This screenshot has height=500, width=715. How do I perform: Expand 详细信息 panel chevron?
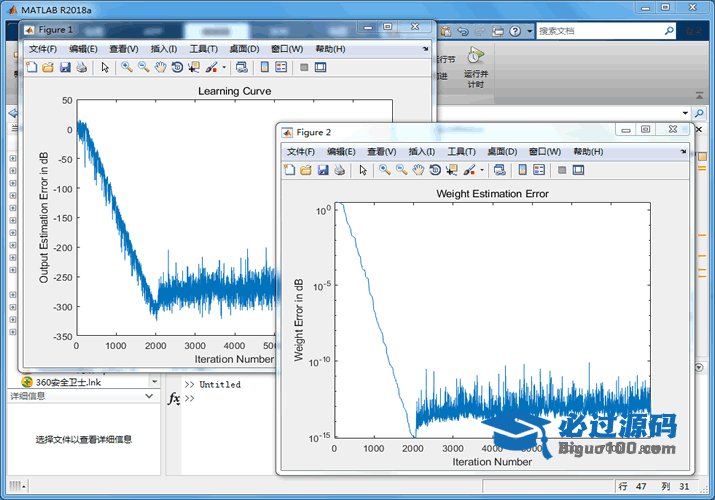pos(149,396)
